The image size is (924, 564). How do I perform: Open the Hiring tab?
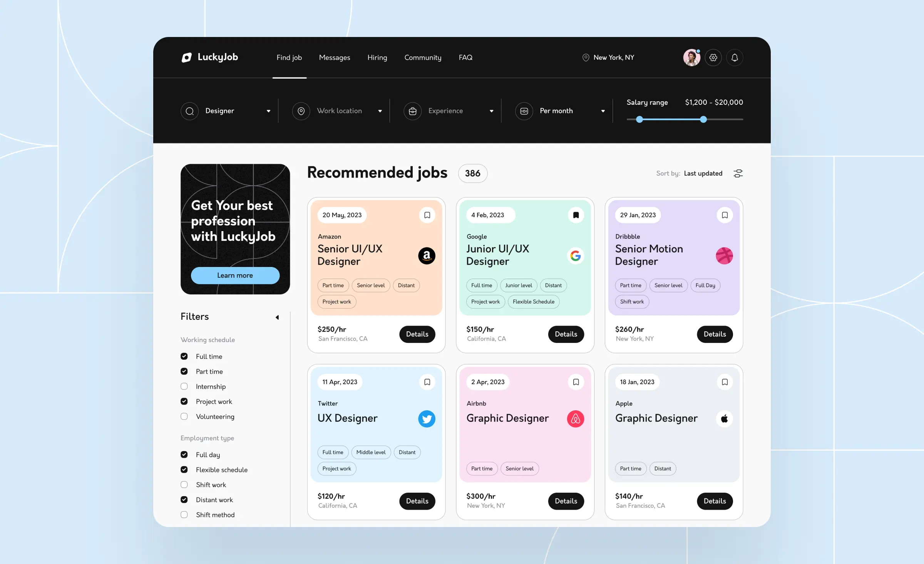(x=377, y=57)
